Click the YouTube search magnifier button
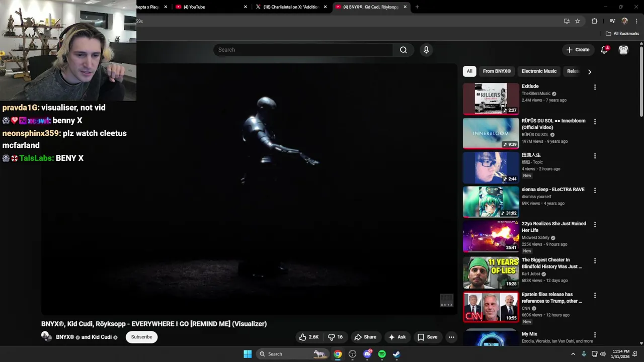This screenshot has height=362, width=644. 403,50
